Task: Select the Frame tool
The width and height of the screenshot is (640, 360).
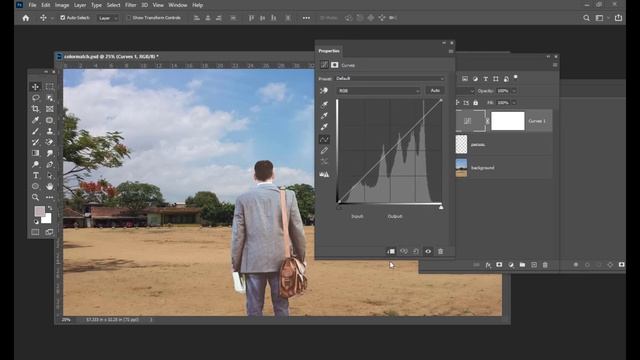Action: [49, 109]
